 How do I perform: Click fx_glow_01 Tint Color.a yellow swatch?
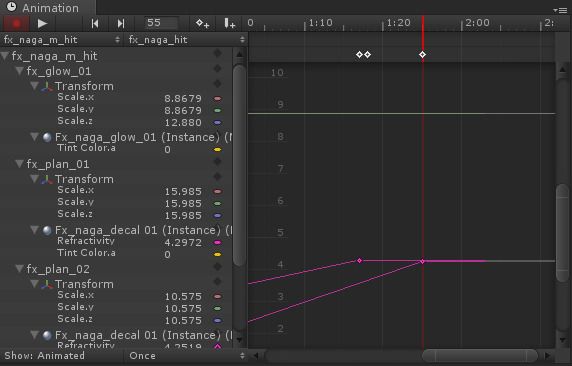pyautogui.click(x=217, y=150)
